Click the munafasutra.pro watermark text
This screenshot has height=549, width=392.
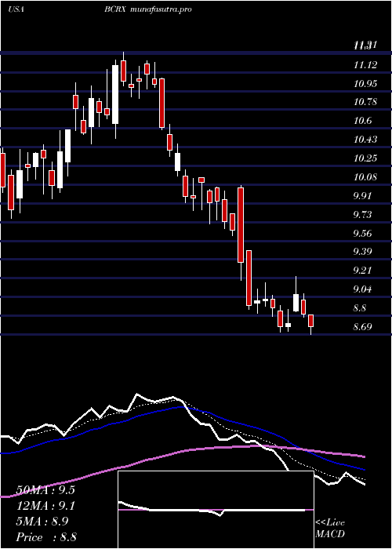click(x=161, y=10)
